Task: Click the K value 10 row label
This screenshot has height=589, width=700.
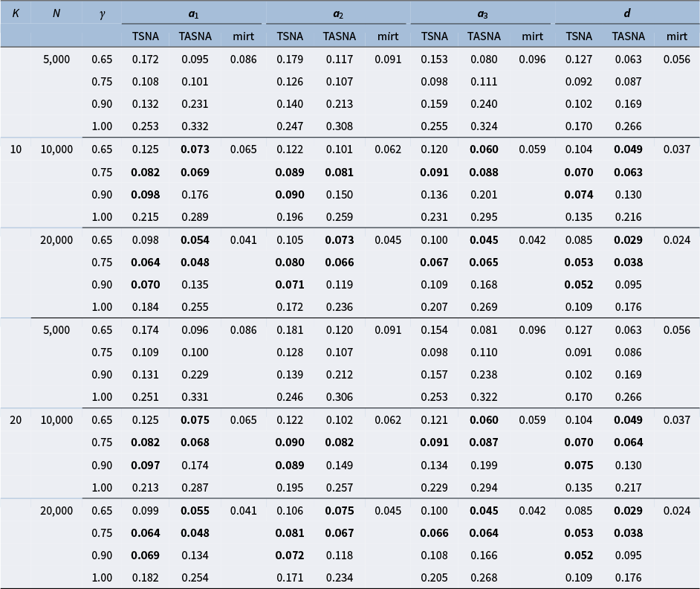Action: [x=16, y=149]
